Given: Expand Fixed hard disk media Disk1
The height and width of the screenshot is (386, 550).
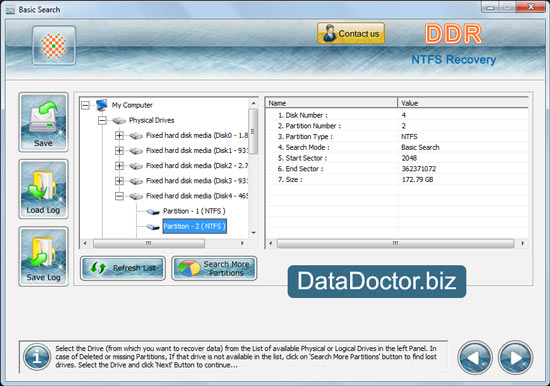Looking at the screenshot, I should [119, 151].
